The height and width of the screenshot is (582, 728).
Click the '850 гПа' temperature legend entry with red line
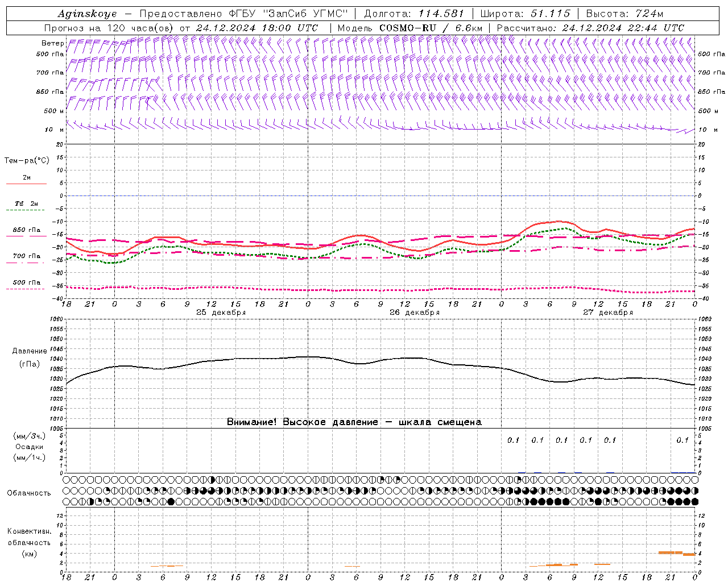pos(26,230)
